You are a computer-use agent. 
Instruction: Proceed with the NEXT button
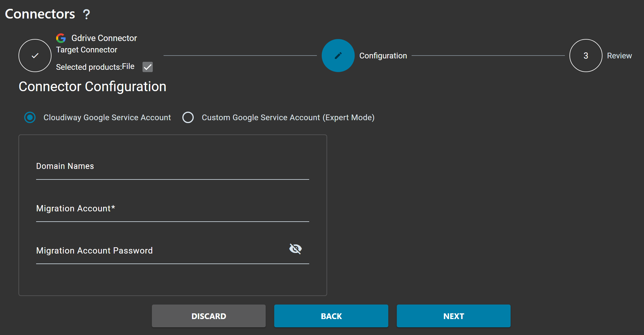pos(454,316)
